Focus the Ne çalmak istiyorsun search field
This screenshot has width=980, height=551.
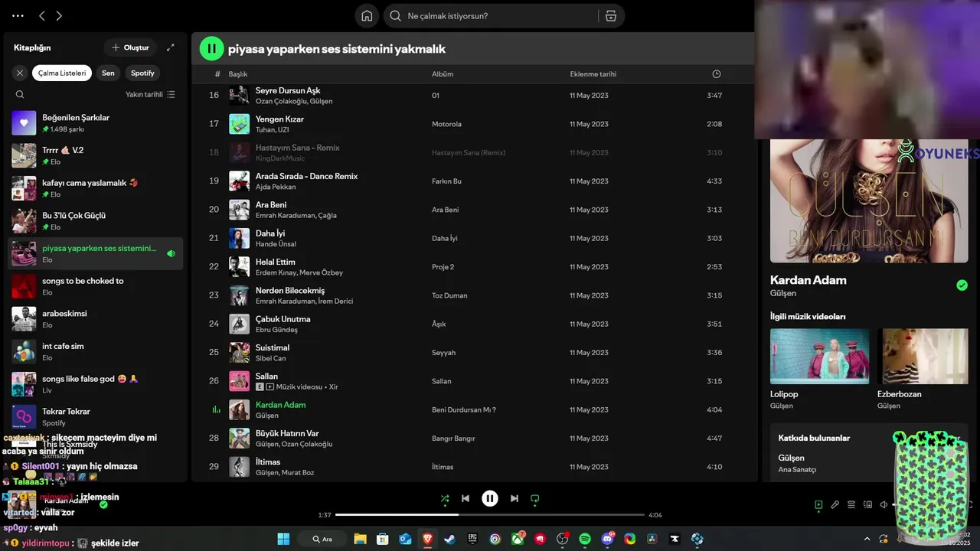pos(501,16)
